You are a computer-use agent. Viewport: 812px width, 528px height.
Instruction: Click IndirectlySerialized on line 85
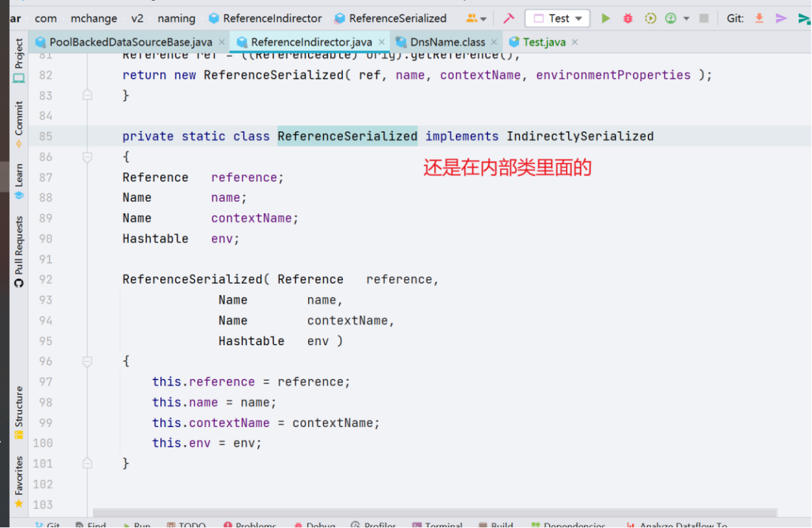pyautogui.click(x=580, y=137)
